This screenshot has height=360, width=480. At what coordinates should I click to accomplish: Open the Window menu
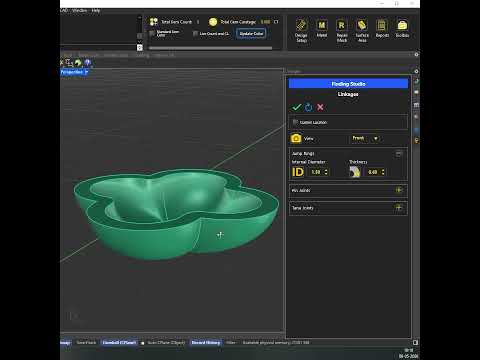[x=79, y=11]
